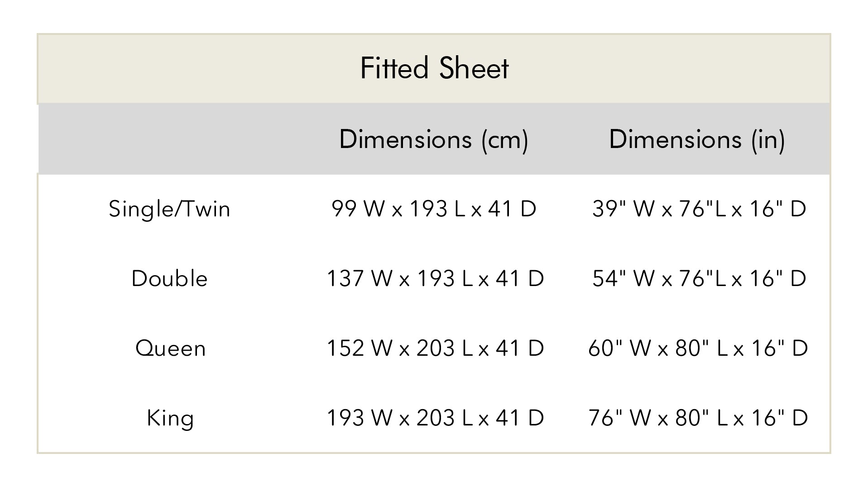868x487 pixels.
Task: Click the Dimensions (in) column header
Action: [697, 139]
